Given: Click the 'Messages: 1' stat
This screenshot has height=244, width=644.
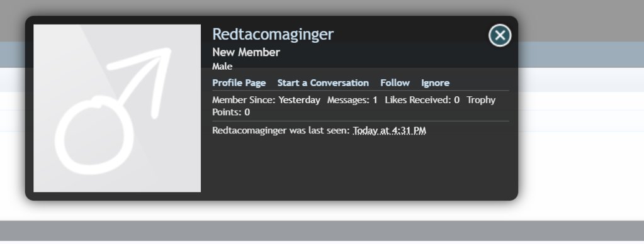Looking at the screenshot, I should (x=352, y=100).
